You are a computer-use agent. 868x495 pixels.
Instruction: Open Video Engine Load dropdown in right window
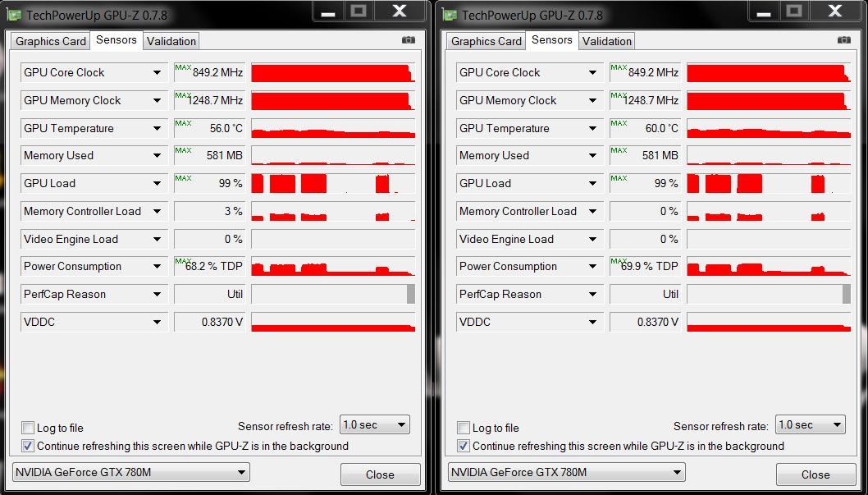pos(593,239)
